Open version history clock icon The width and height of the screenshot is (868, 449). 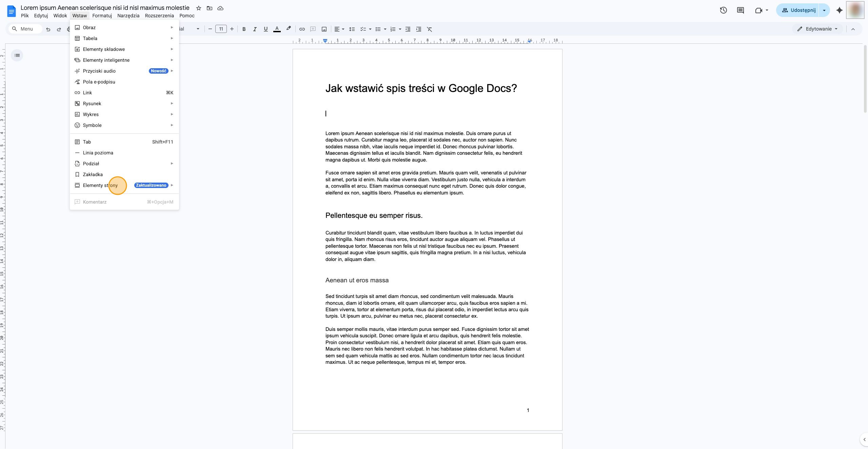(723, 10)
